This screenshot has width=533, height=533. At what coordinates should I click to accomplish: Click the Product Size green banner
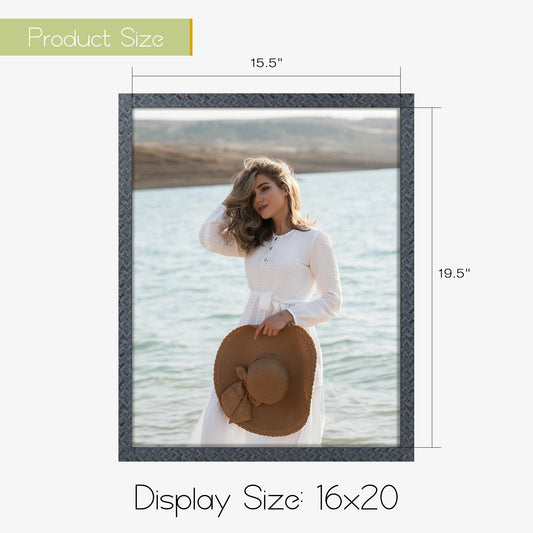[x=95, y=37]
